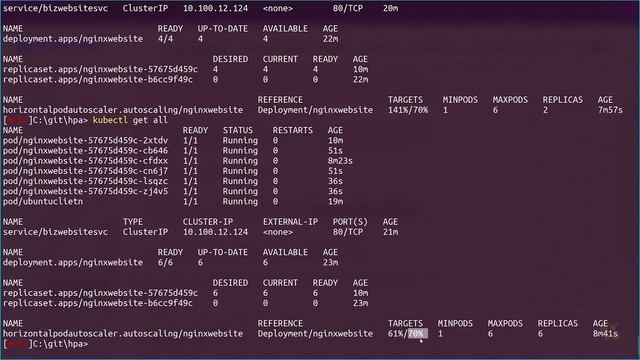Click the 7m57s HPA age

click(610, 110)
